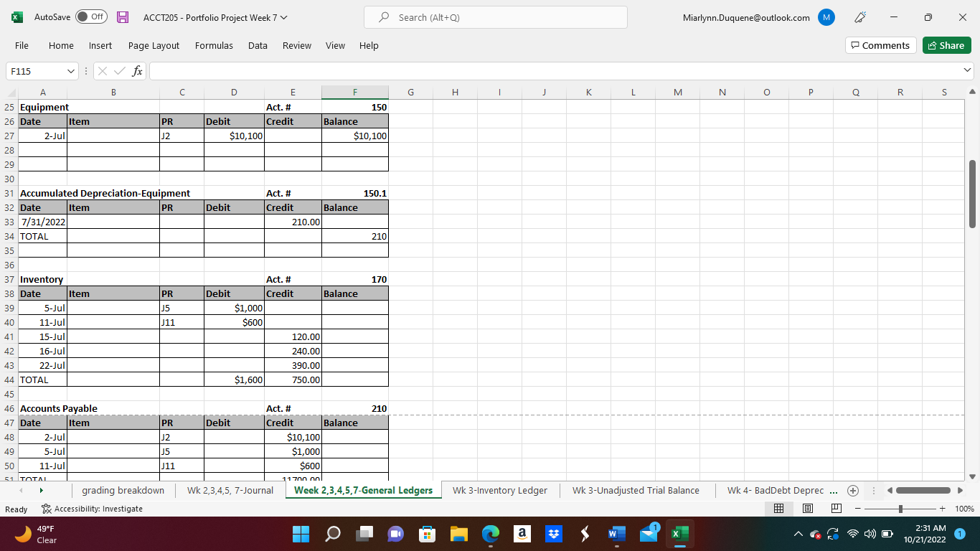Screen dimensions: 980x551
Task: Open the Name Box dropdown
Action: click(x=70, y=71)
